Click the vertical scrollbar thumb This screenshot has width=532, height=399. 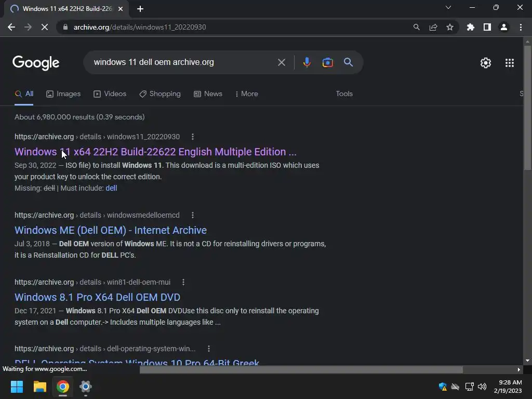pos(527,107)
